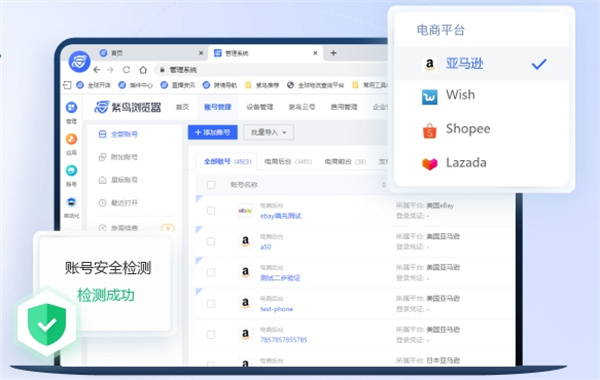Open the a50 account link
This screenshot has height=380, width=600.
pos(266,247)
